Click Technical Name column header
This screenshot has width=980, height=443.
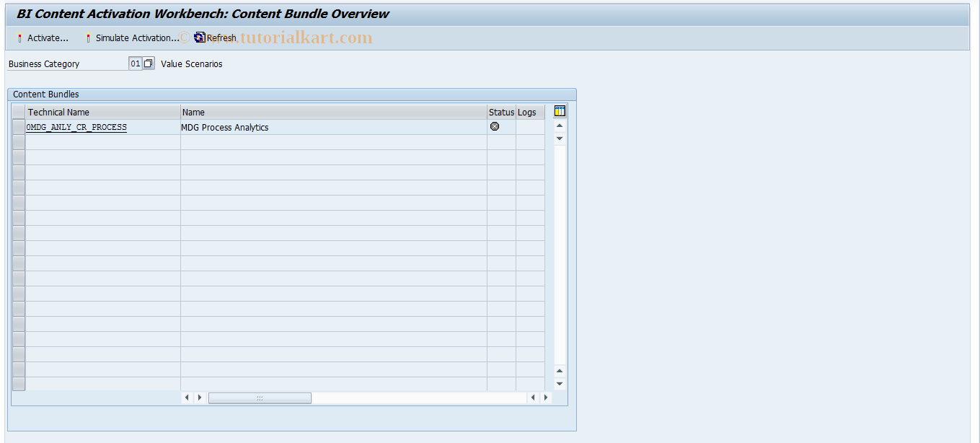coord(102,112)
